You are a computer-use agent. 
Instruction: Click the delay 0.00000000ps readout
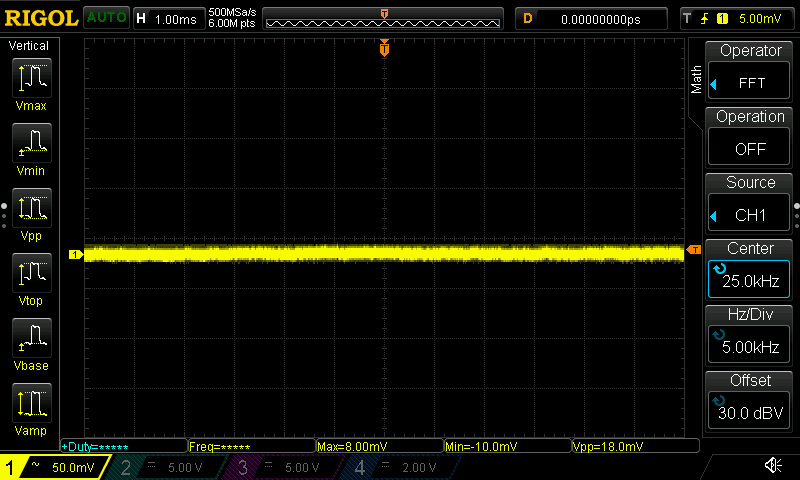coord(601,19)
